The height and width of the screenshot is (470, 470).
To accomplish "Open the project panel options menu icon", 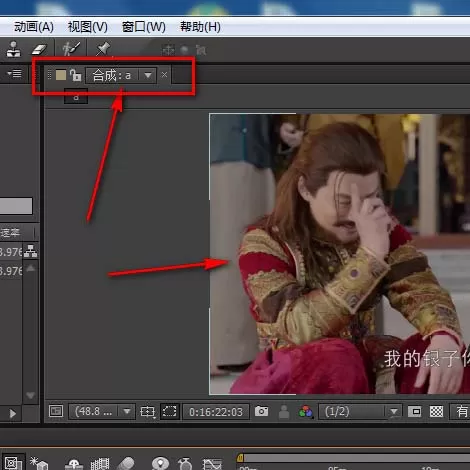I will tap(15, 73).
